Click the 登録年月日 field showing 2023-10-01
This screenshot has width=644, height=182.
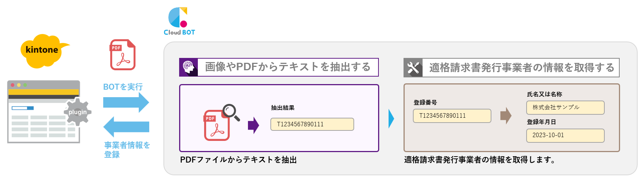pos(565,136)
